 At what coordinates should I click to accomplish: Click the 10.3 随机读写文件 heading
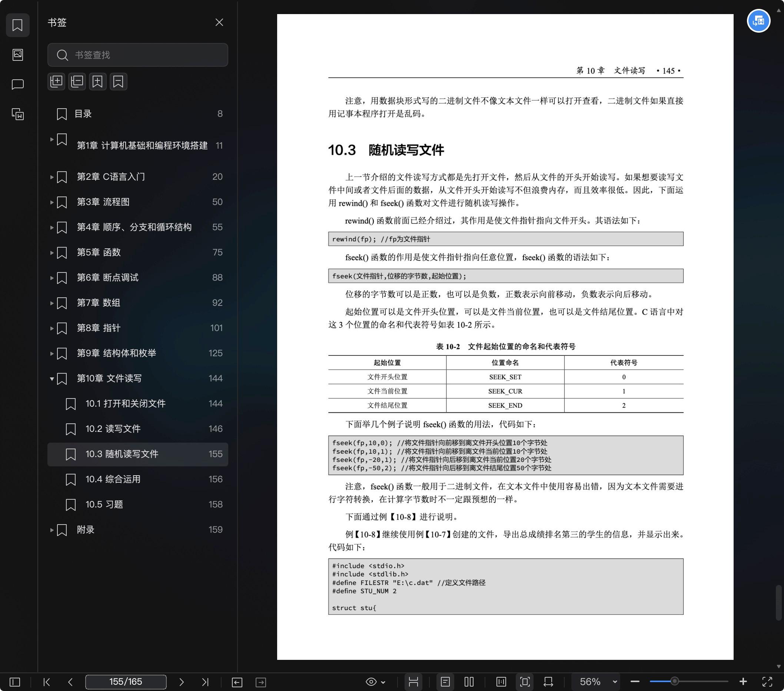pyautogui.click(x=386, y=150)
